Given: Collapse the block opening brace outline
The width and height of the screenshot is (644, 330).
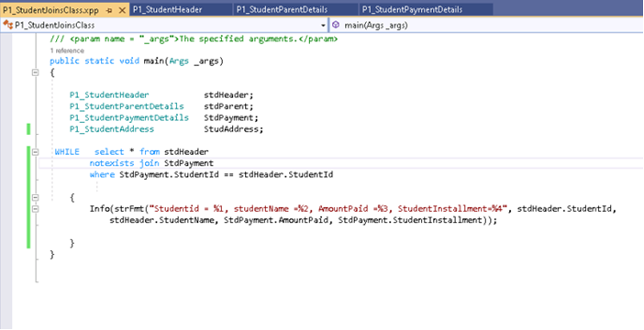Looking at the screenshot, I should 36,197.
